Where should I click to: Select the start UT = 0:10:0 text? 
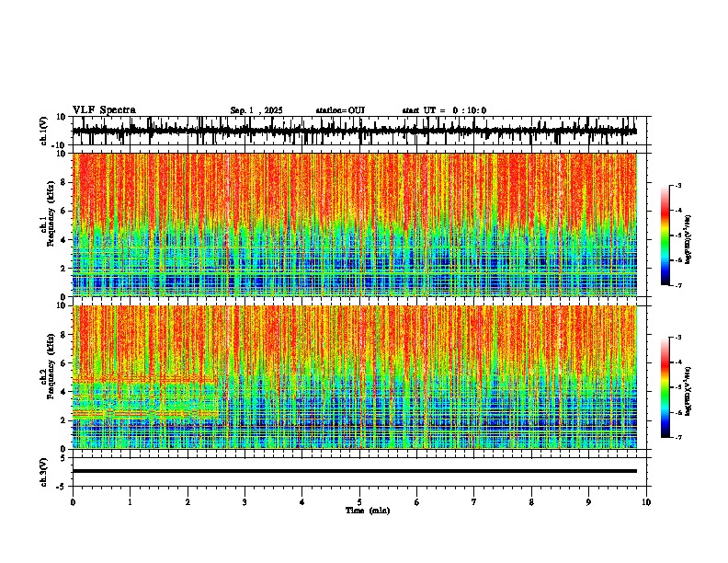click(444, 110)
